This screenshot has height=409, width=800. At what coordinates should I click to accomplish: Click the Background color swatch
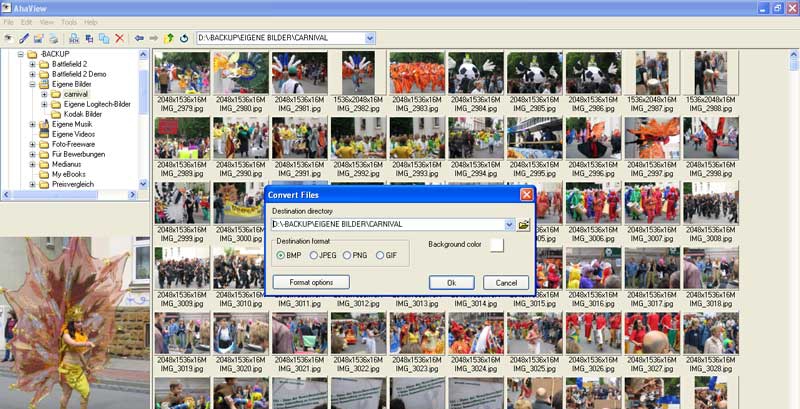click(496, 245)
